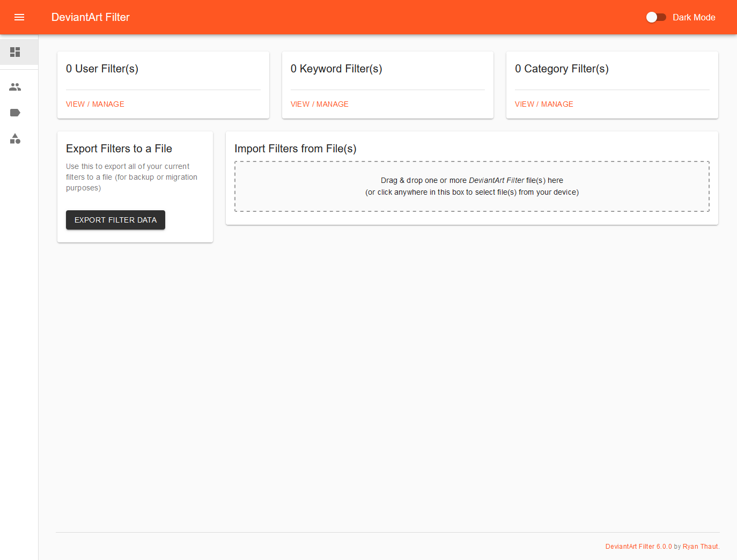Go to Users via people icon
Image resolution: width=737 pixels, height=560 pixels.
pos(15,87)
